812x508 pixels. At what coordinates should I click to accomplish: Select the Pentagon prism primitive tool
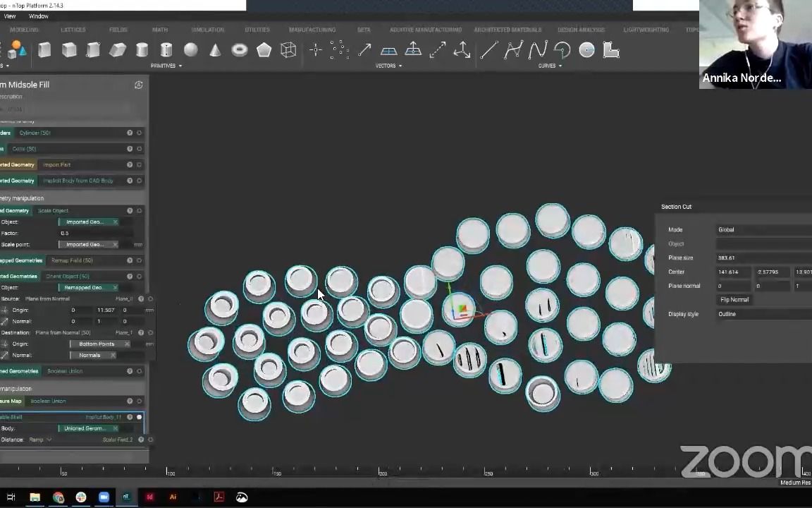pos(264,49)
